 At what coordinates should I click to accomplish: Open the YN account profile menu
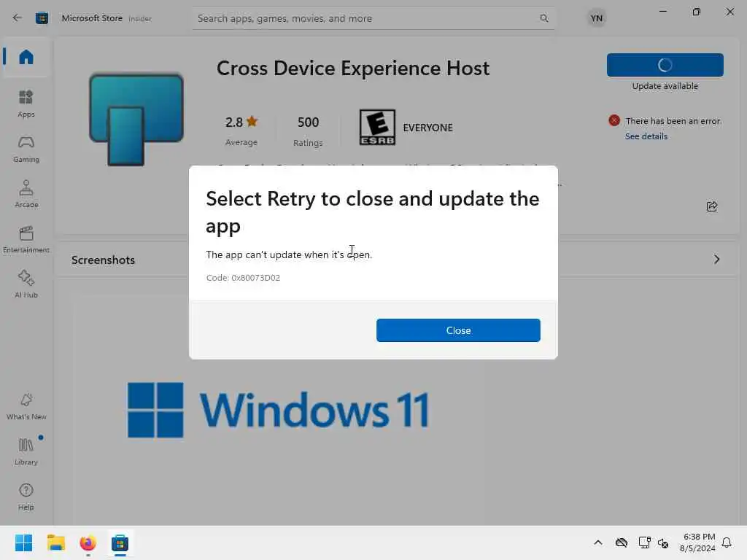pos(597,18)
